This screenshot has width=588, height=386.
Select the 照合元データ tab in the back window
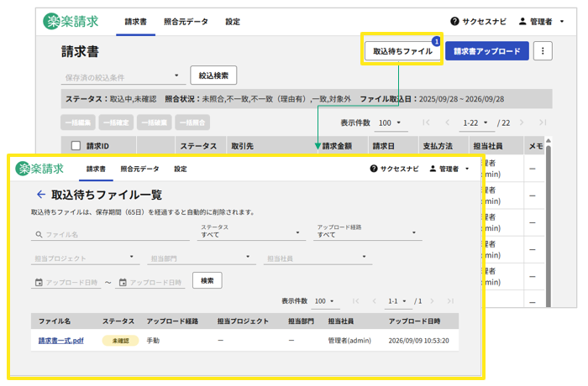pos(186,22)
